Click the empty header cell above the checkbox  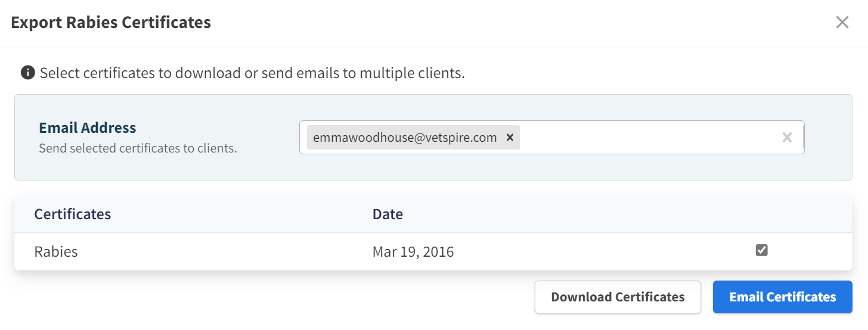click(761, 214)
